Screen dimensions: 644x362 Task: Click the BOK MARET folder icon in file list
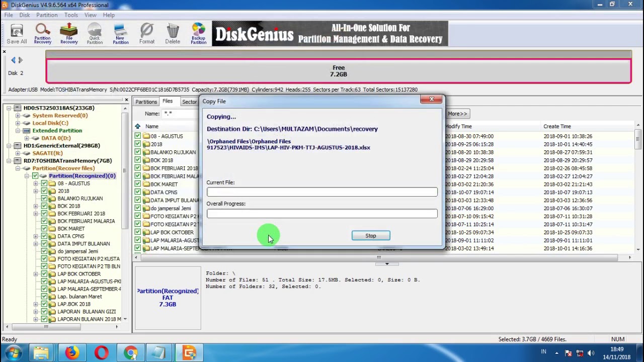pos(146,184)
